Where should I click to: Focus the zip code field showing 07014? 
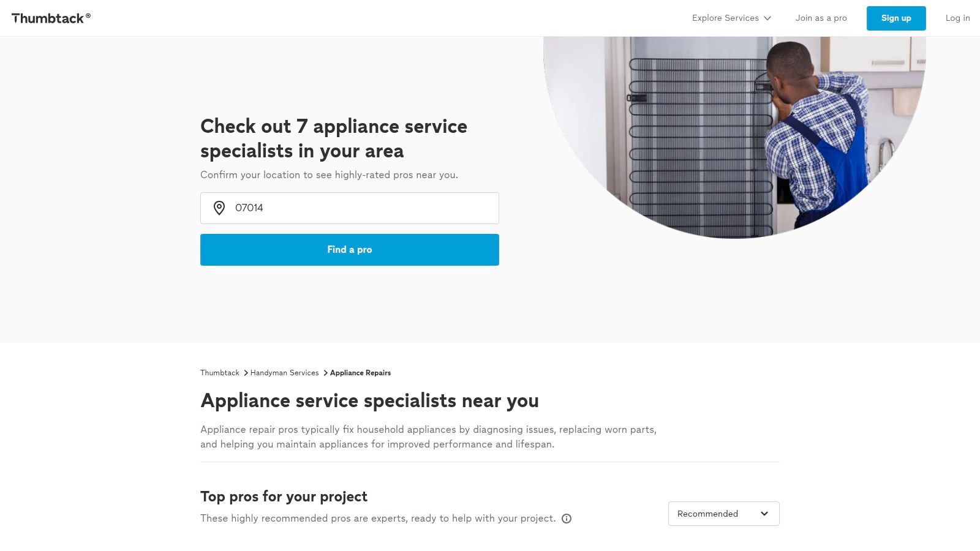(361, 208)
